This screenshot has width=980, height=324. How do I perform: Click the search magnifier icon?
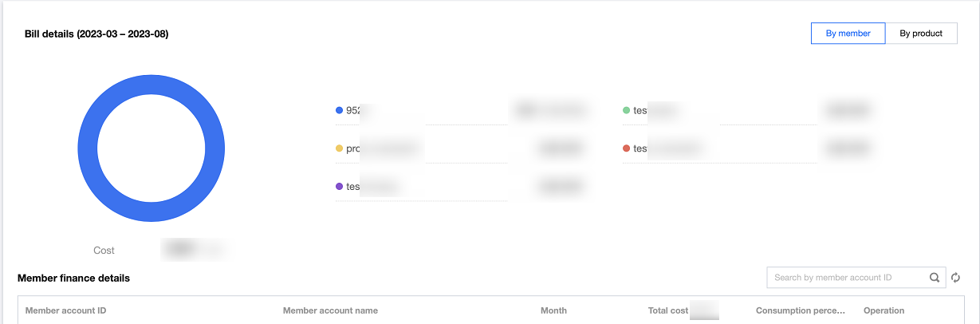pos(935,278)
